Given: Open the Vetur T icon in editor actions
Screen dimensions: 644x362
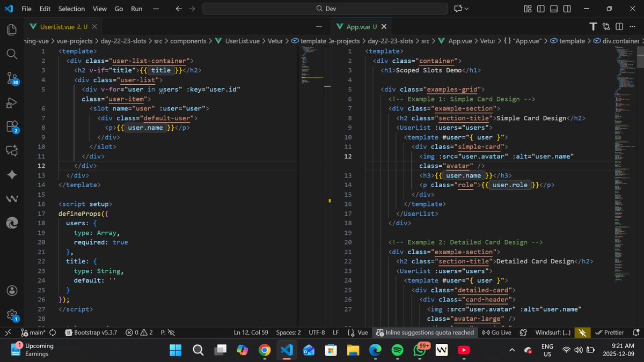Looking at the screenshot, I should (x=593, y=27).
